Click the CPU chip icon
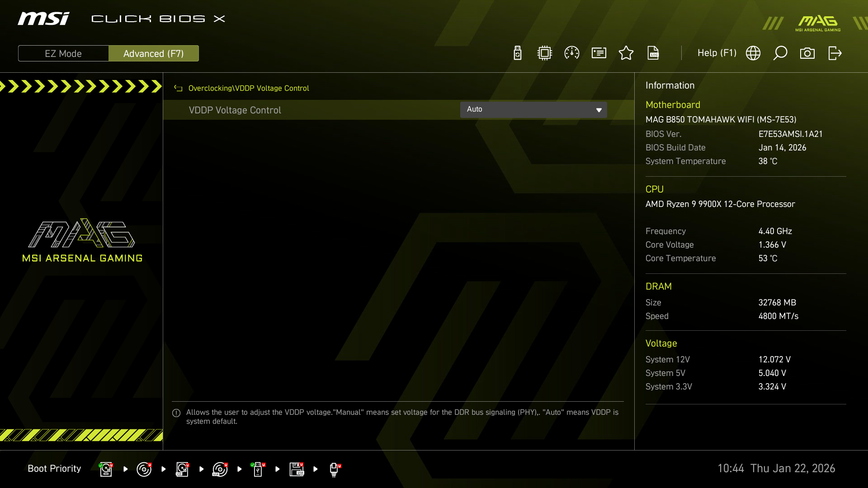The height and width of the screenshot is (488, 868). (x=545, y=53)
